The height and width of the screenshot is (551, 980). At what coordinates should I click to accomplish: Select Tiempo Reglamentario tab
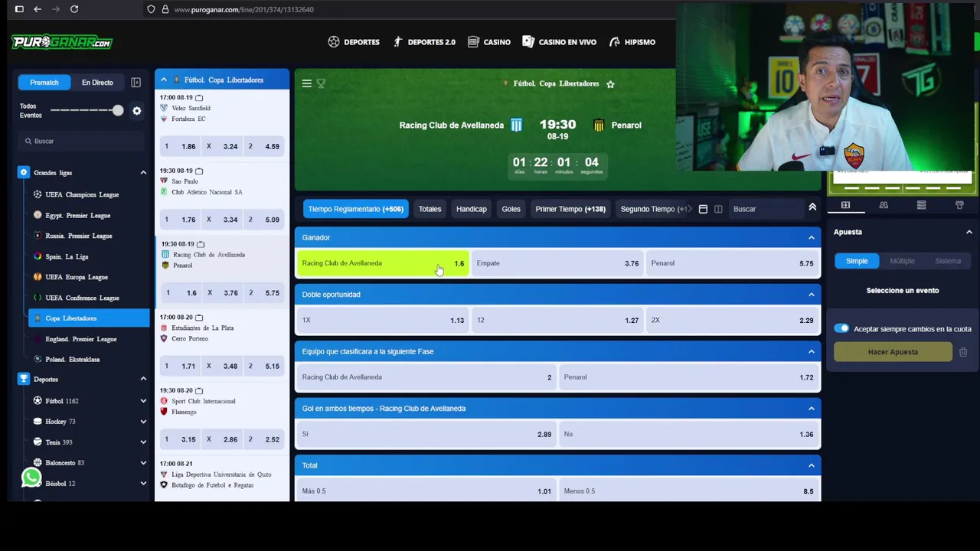click(356, 209)
